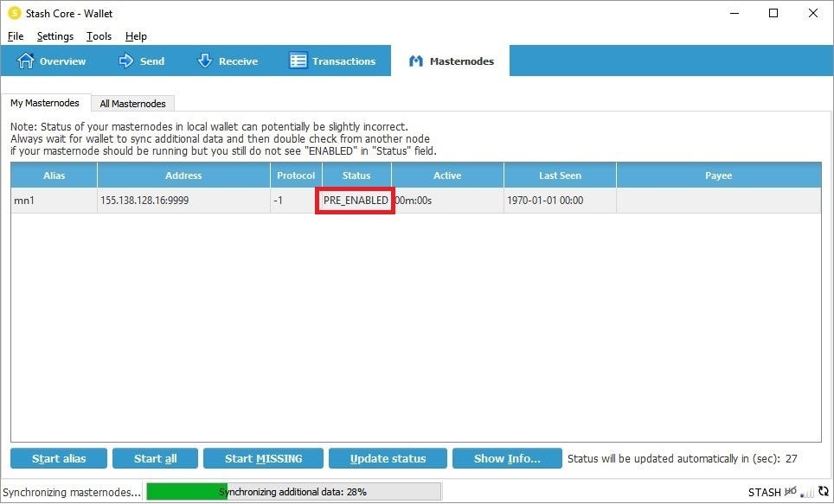
Task: Select the My Masternodes tab
Action: click(x=45, y=103)
